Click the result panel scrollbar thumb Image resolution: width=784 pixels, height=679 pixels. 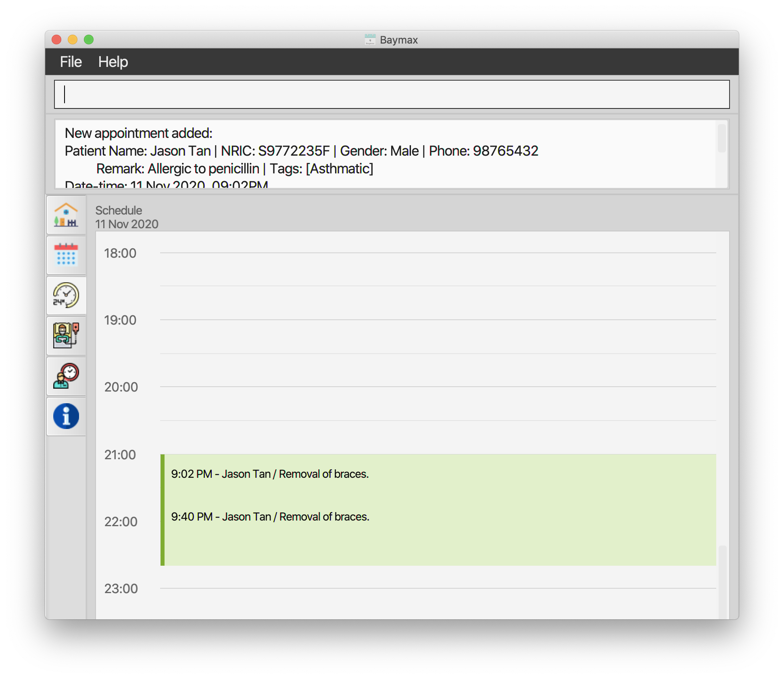click(x=721, y=138)
